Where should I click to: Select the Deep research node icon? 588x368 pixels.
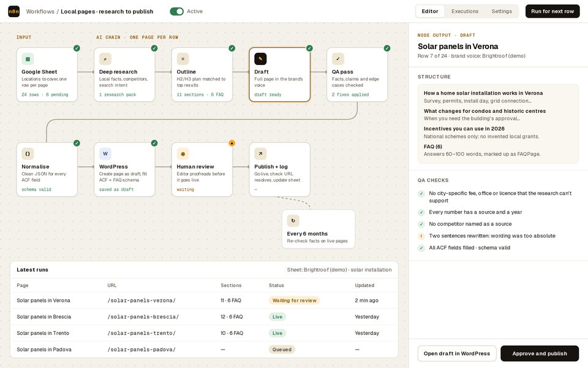[x=105, y=59]
